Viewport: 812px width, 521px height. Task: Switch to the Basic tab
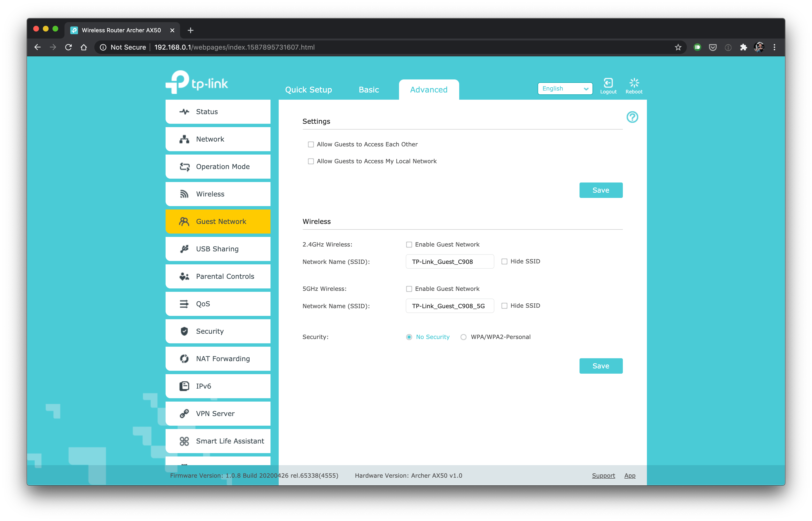pos(369,90)
